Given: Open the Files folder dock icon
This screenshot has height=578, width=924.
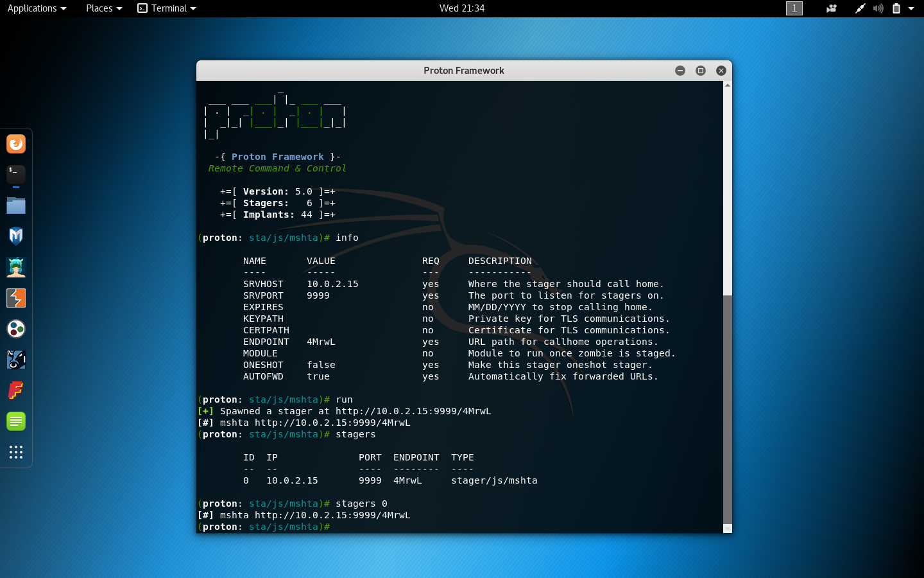Looking at the screenshot, I should (16, 206).
